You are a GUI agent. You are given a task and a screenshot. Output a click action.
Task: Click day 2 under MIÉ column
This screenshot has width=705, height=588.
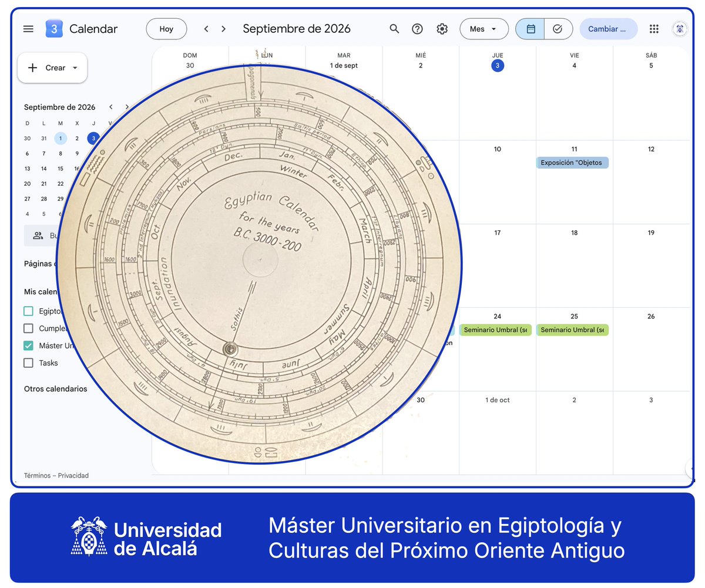421,66
